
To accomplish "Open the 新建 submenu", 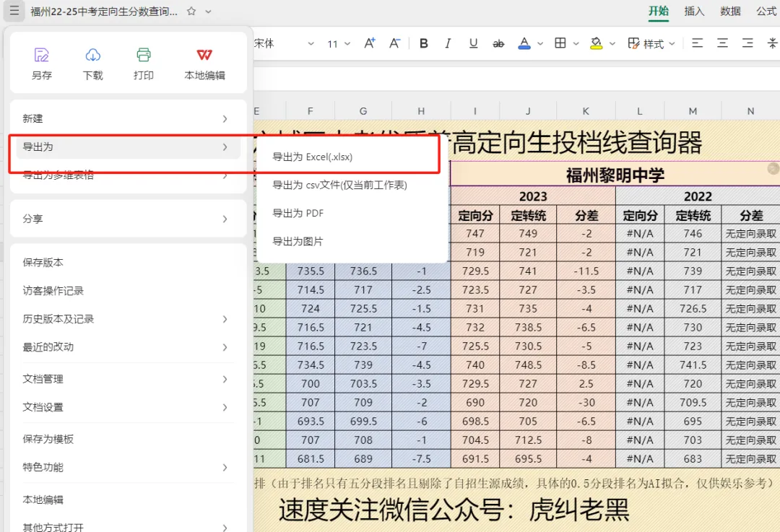I will pyautogui.click(x=128, y=119).
